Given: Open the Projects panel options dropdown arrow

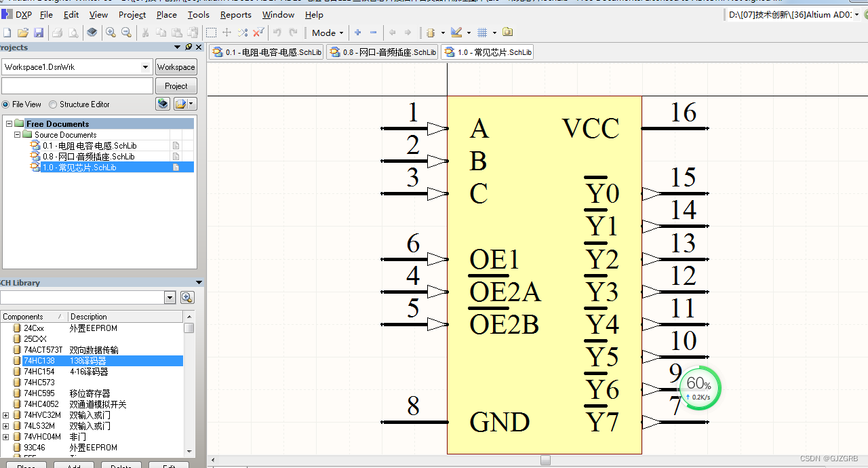Looking at the screenshot, I should (178, 47).
